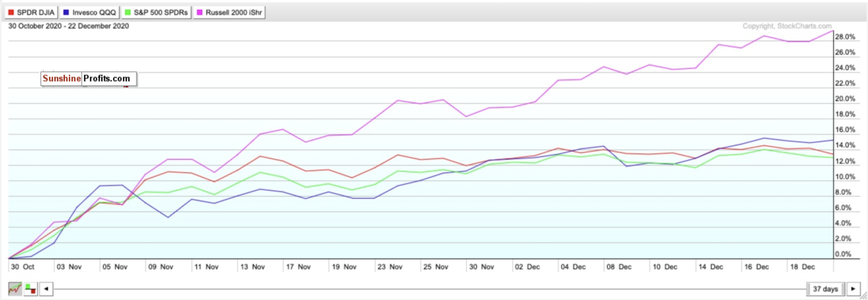Switch to line chart view icon
The width and height of the screenshot is (868, 300).
coord(15,289)
